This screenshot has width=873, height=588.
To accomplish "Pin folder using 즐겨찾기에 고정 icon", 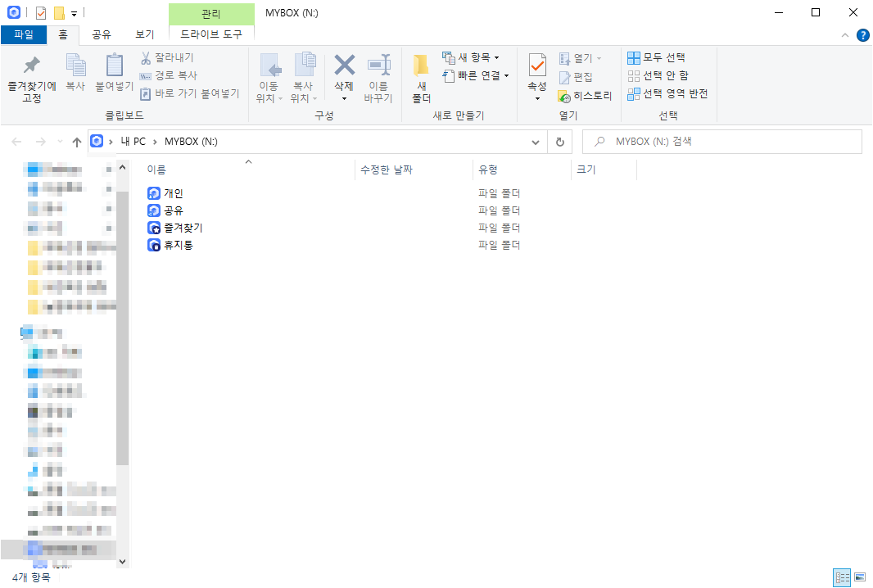I will pyautogui.click(x=30, y=75).
